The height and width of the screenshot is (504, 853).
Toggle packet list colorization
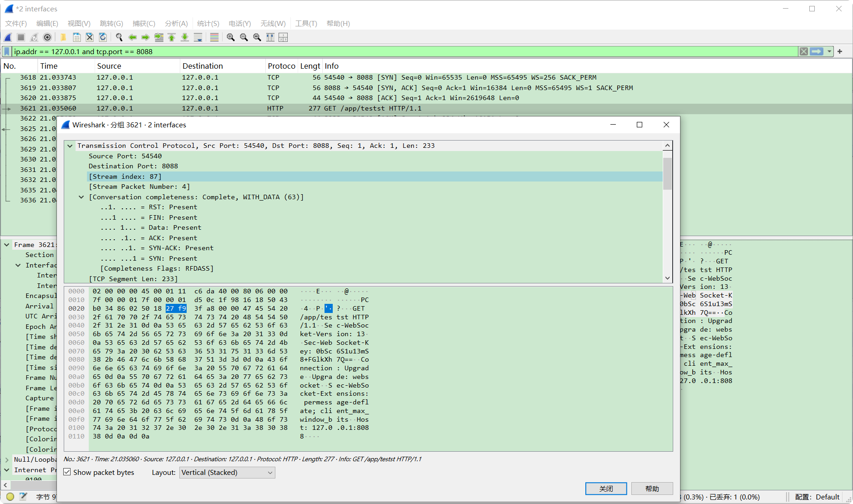214,37
